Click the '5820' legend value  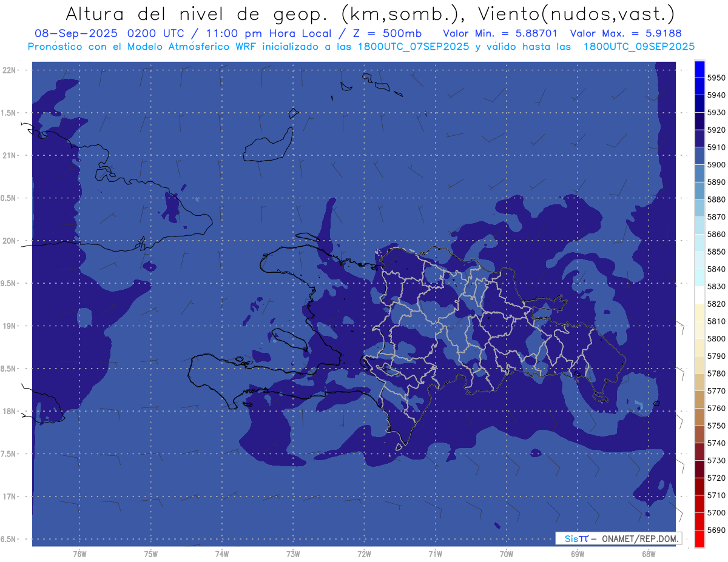point(716,304)
